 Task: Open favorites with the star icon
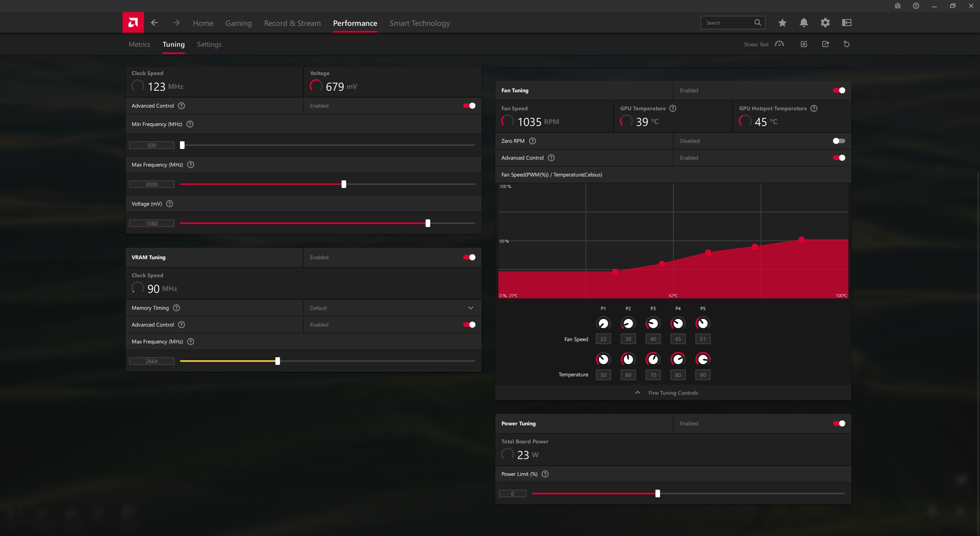(782, 23)
